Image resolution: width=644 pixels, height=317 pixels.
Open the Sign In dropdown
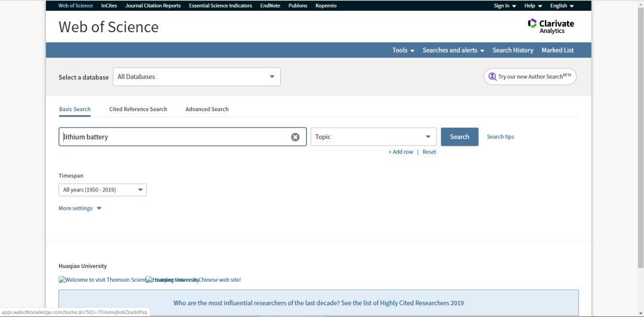pyautogui.click(x=505, y=6)
